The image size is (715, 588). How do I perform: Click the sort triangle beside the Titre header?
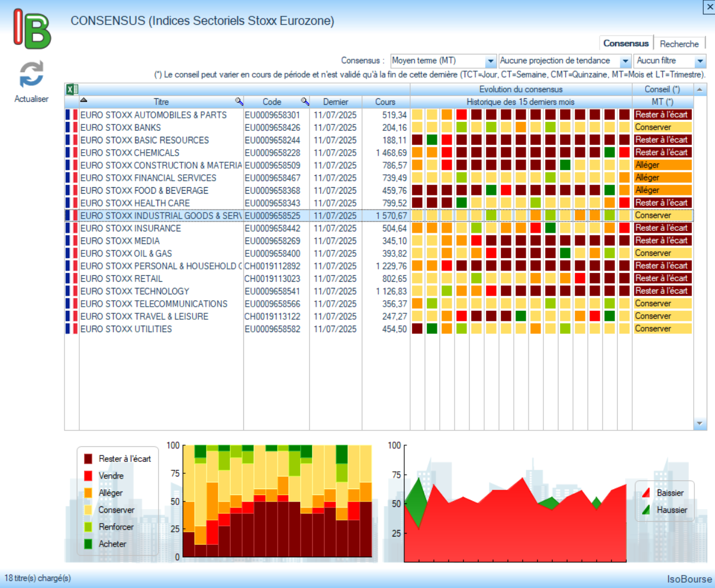tap(84, 99)
